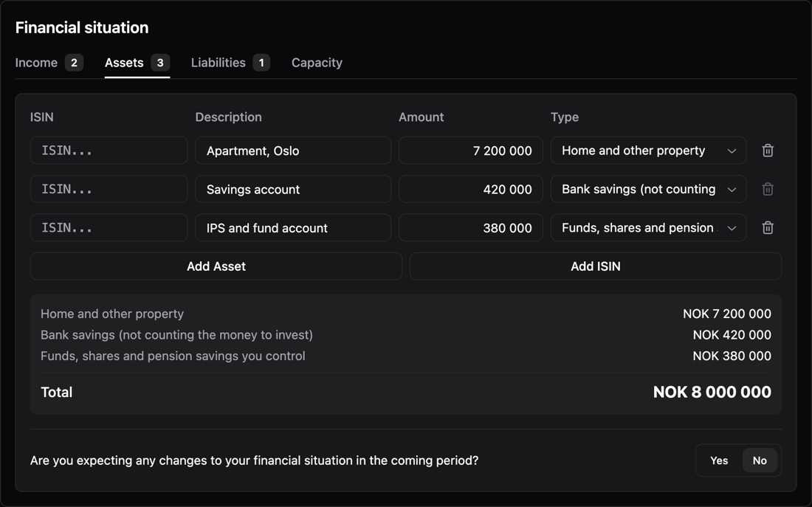This screenshot has height=507, width=812.
Task: Click the NOK 380 000 summary value
Action: click(732, 356)
